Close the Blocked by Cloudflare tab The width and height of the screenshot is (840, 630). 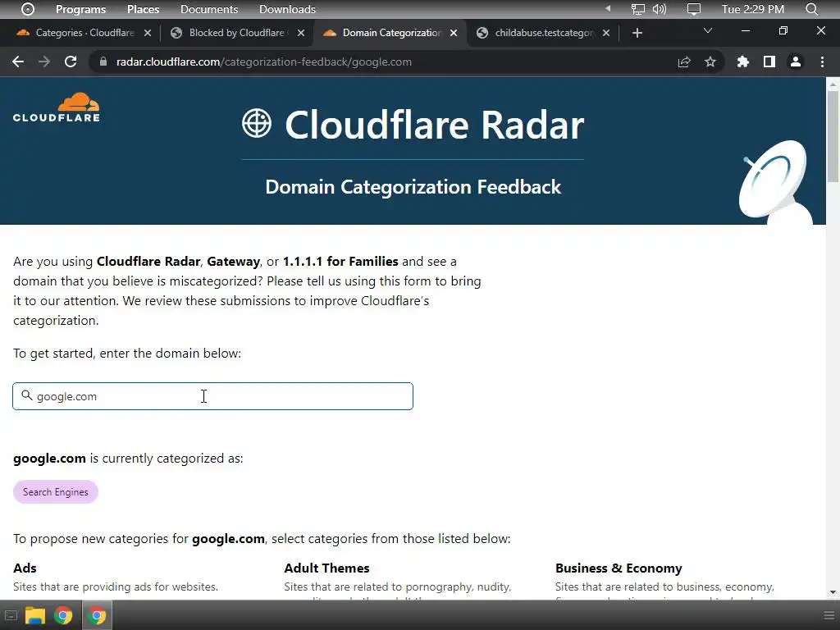pos(301,33)
